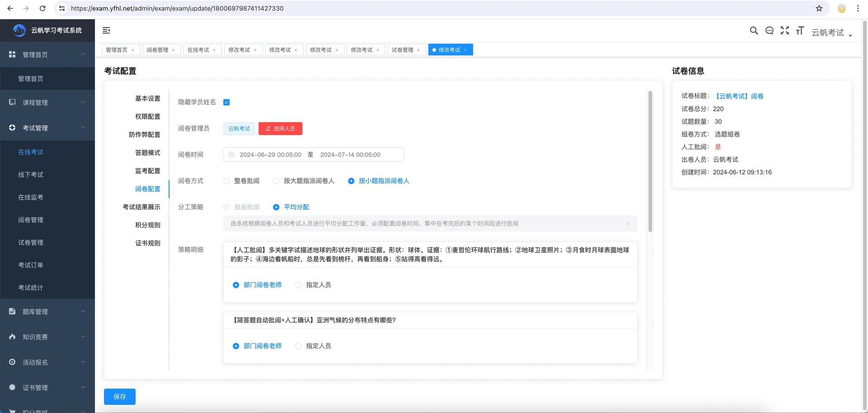Open 阅卷管理 in the sidebar

(31, 220)
